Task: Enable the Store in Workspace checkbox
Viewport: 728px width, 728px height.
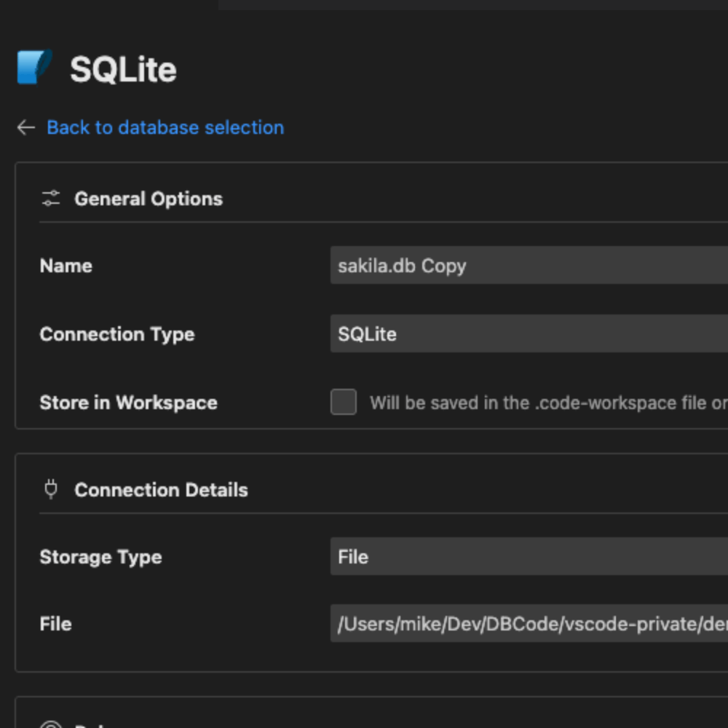Action: pos(344,402)
